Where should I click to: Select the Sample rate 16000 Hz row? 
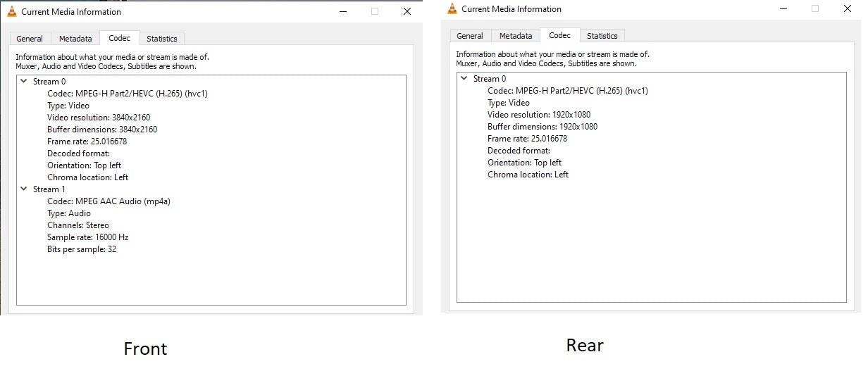point(87,237)
